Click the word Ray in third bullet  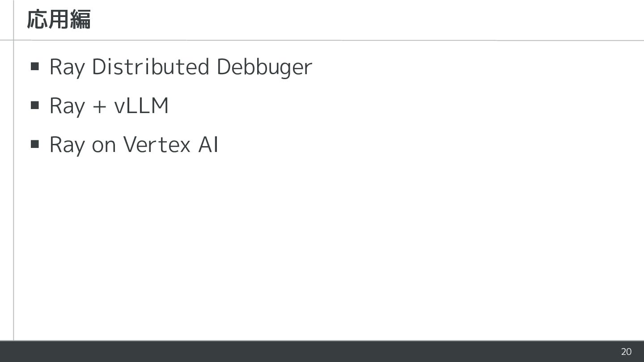67,144
